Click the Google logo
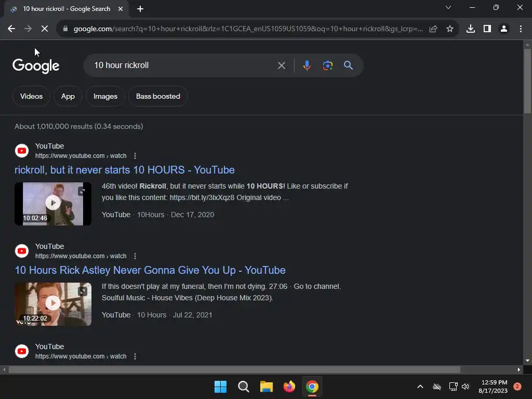 click(36, 66)
